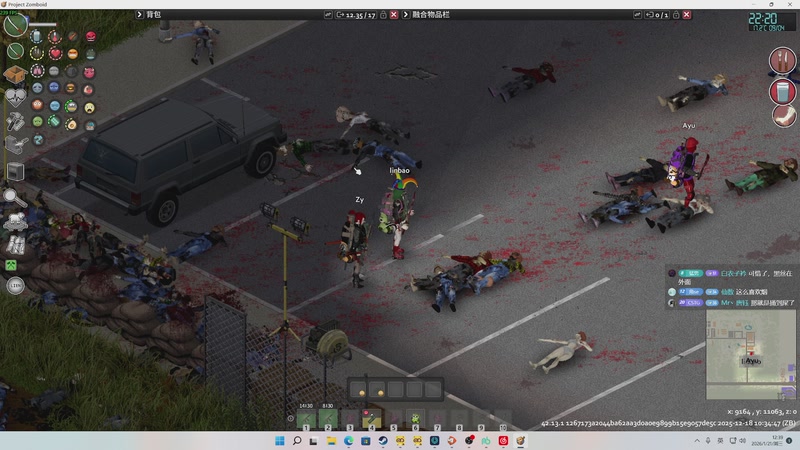800x450 pixels.
Task: Open Windows taskbar search
Action: 297,441
